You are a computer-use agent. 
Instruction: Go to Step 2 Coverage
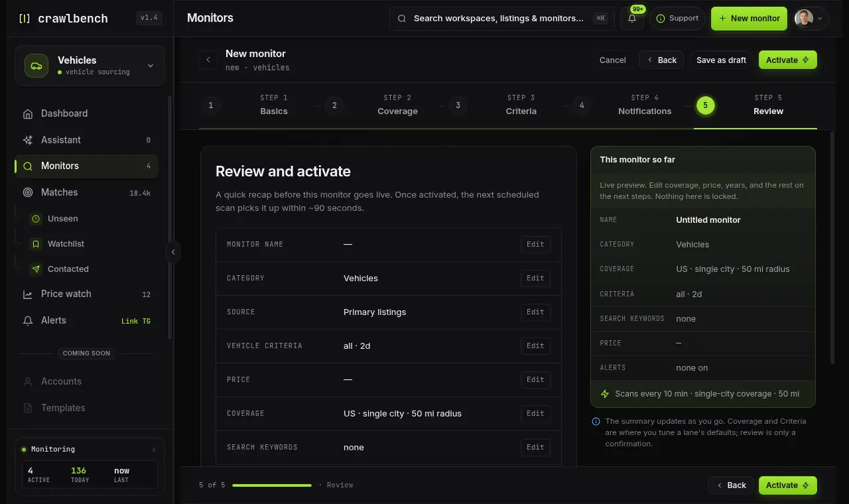coord(385,105)
